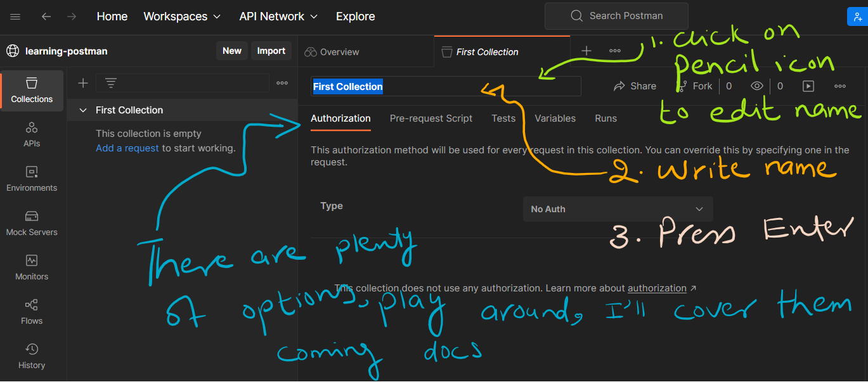Click the Import button

click(x=271, y=51)
